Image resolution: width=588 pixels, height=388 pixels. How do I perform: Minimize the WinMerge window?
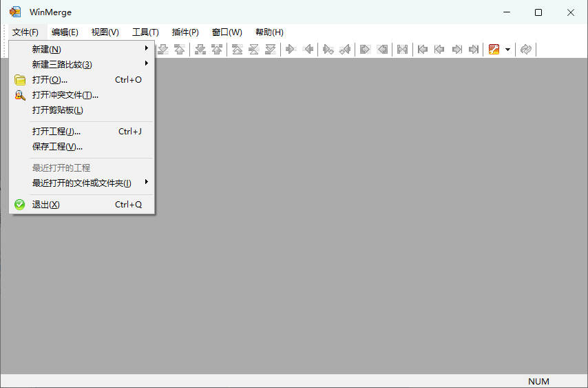tap(507, 12)
